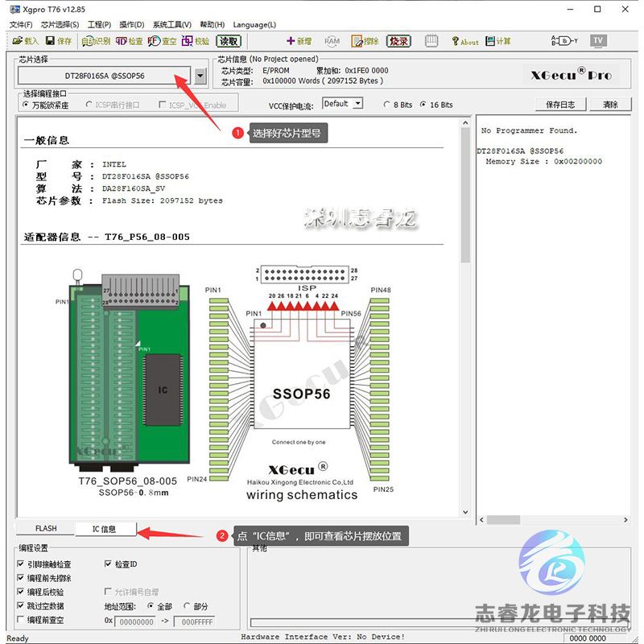The width and height of the screenshot is (644, 644).
Task: Run the 查空 blank check tool
Action: pyautogui.click(x=163, y=41)
